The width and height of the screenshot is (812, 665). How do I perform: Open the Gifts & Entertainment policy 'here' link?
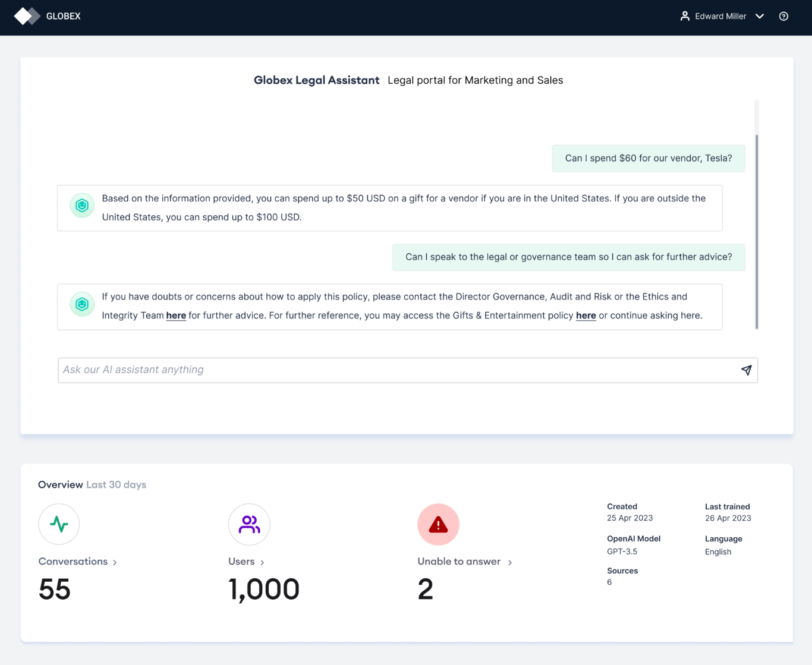[x=586, y=316]
